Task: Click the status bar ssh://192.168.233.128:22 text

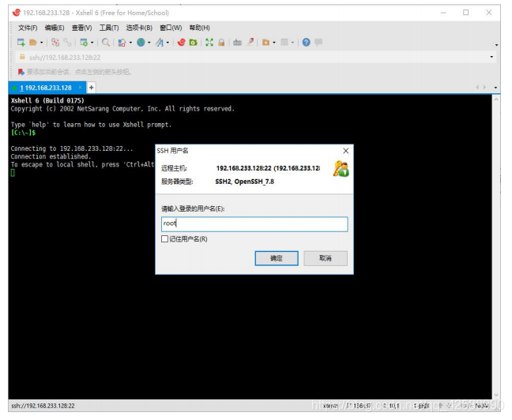Action: tap(43, 406)
